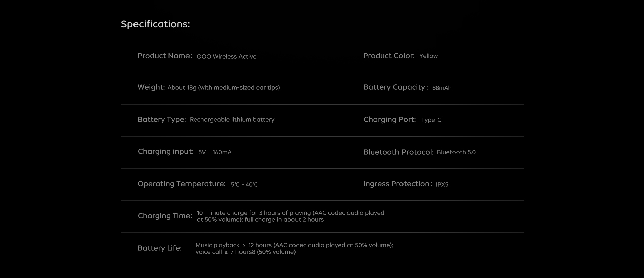Select the Type-C value
Image resolution: width=644 pixels, height=278 pixels.
pos(431,120)
